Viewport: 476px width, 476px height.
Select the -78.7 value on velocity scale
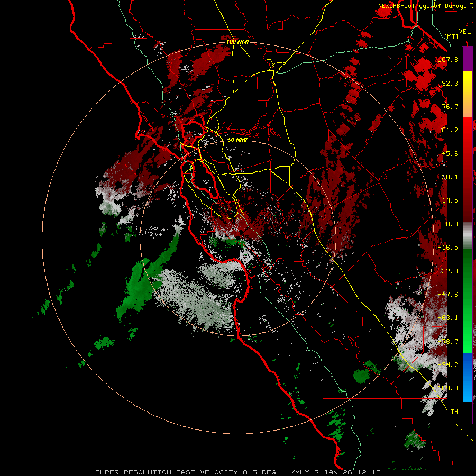click(x=448, y=342)
